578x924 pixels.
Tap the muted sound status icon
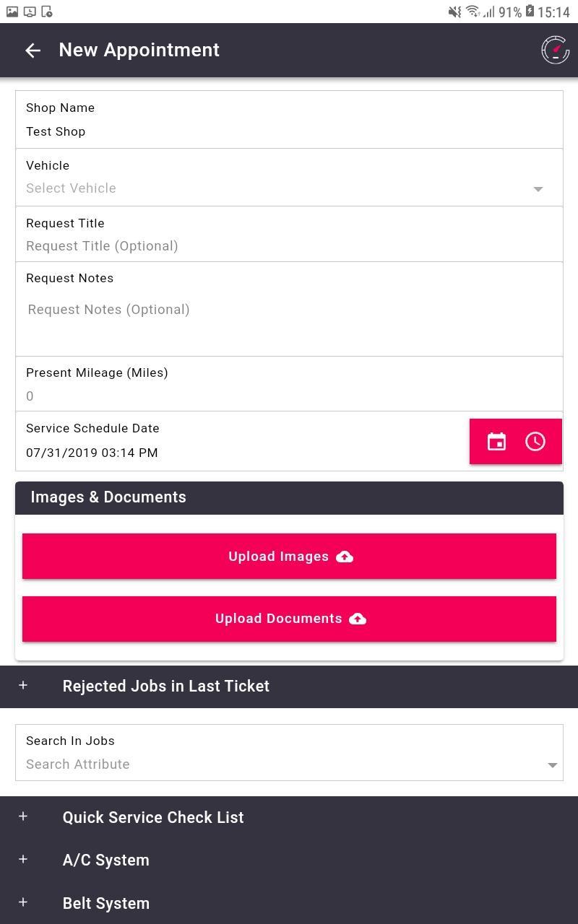(x=454, y=12)
